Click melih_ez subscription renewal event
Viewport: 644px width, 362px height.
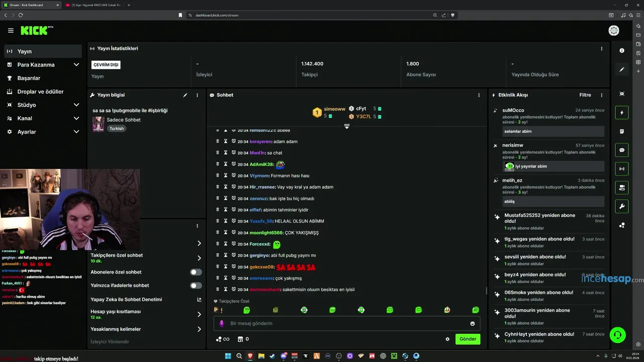click(549, 192)
